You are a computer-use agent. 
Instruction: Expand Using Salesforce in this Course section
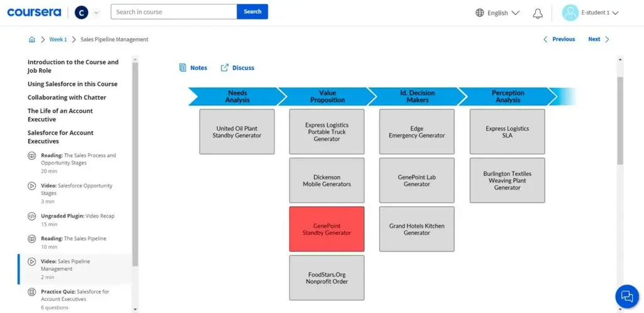[x=72, y=84]
